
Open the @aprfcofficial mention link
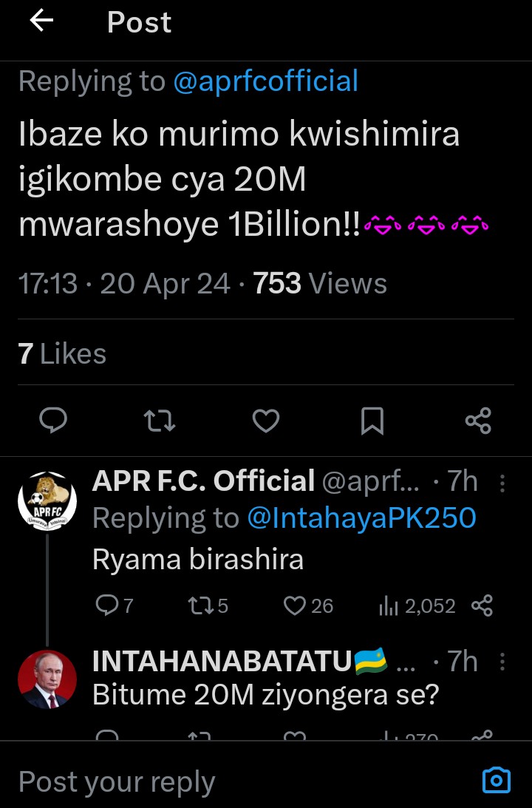click(265, 81)
